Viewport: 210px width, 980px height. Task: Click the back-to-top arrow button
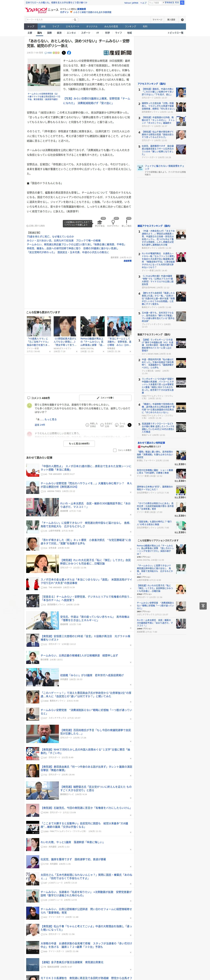point(203,606)
